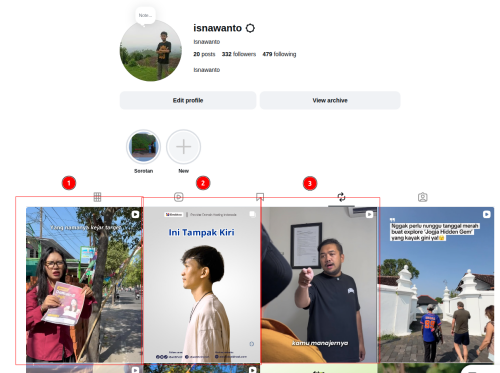Click the reel icon on the woman with the magazine post
The height and width of the screenshot is (373, 500).
(135, 214)
